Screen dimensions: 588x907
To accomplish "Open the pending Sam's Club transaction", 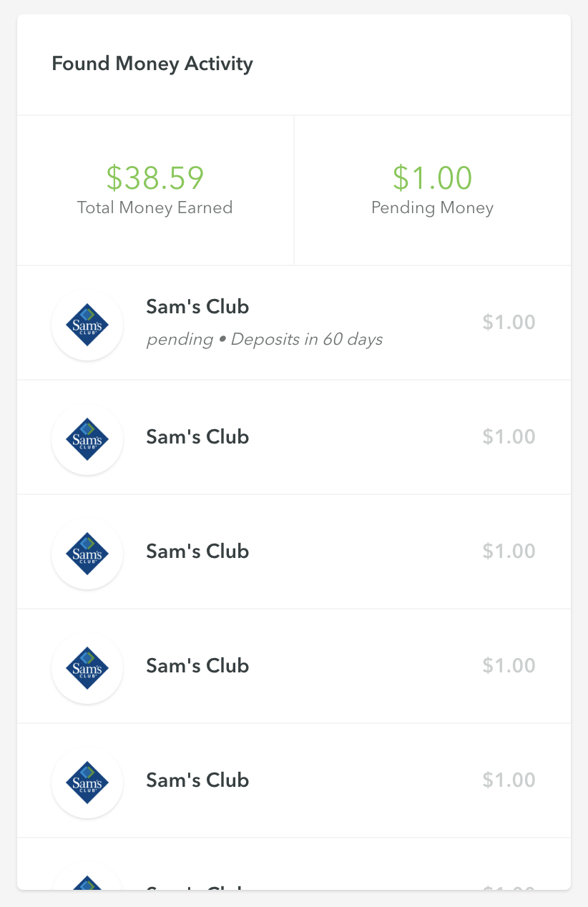I will (x=197, y=307).
